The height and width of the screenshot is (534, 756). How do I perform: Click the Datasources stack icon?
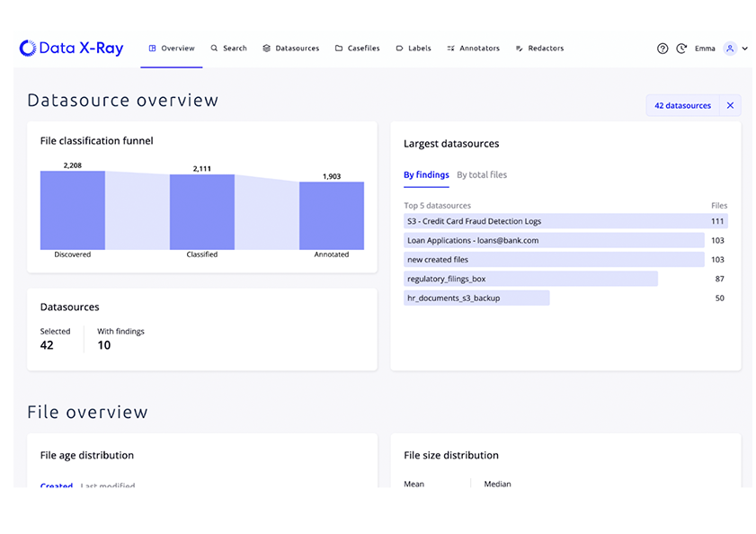(267, 49)
